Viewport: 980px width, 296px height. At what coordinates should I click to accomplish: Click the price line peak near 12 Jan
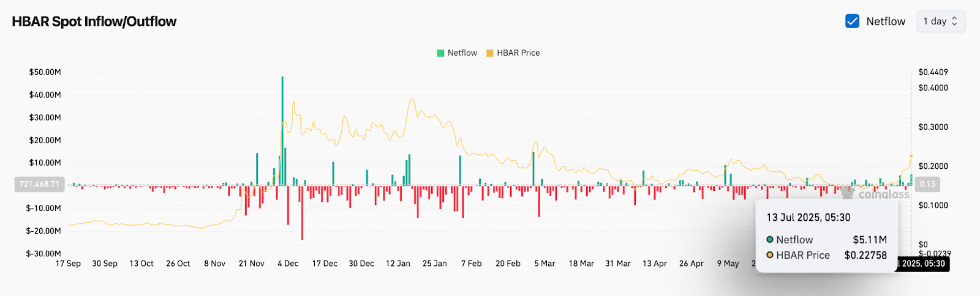click(412, 99)
